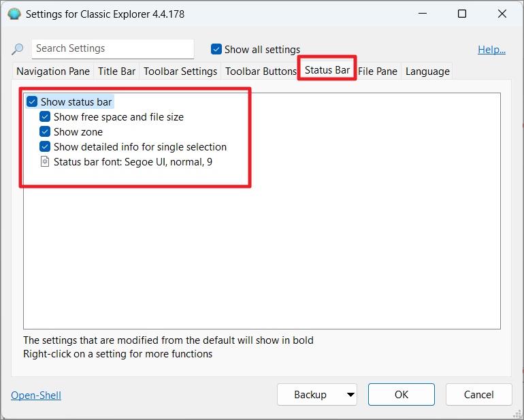524x420 pixels.
Task: Click the Classic Explorer shell icon in title bar
Action: tap(14, 14)
